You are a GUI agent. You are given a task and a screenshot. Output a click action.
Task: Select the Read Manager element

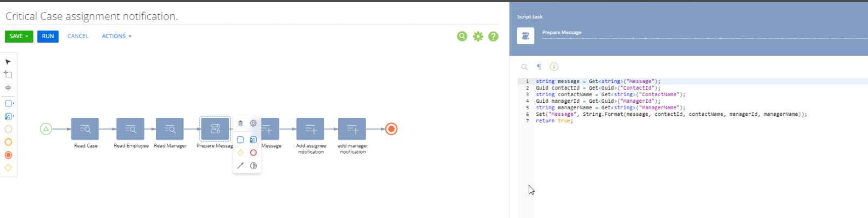pos(170,129)
